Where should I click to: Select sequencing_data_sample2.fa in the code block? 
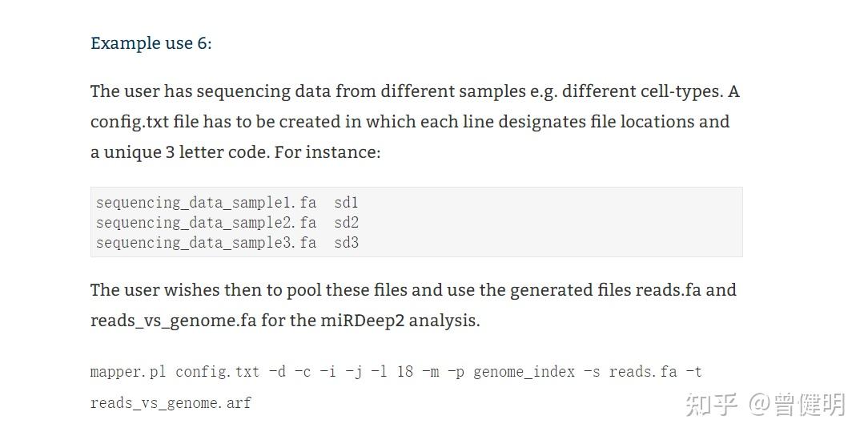(x=206, y=223)
